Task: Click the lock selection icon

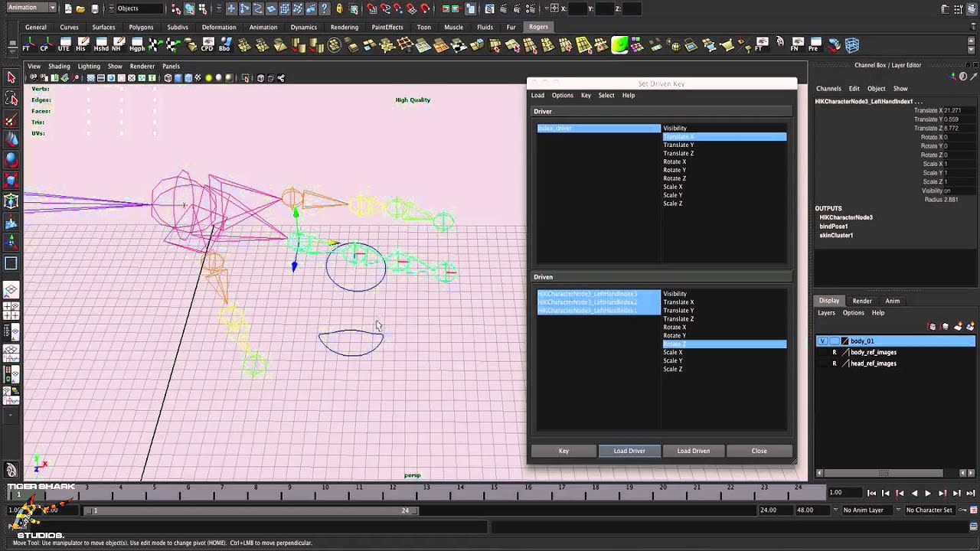Action: [x=341, y=8]
